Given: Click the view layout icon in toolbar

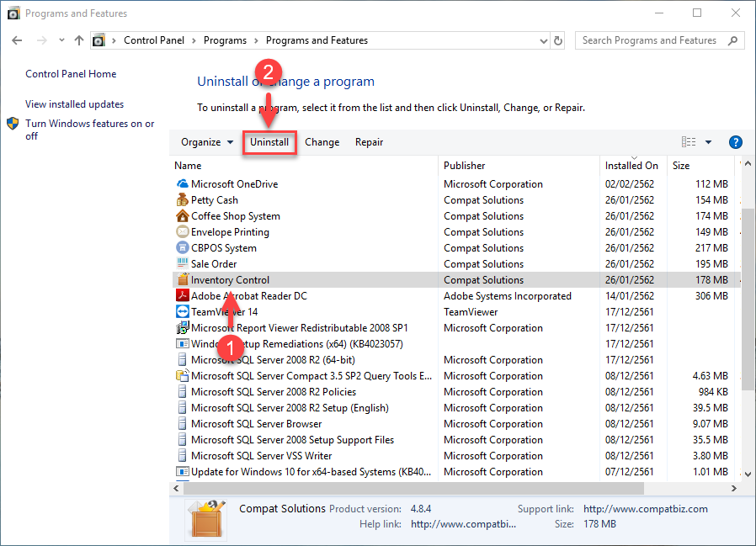Looking at the screenshot, I should 689,141.
